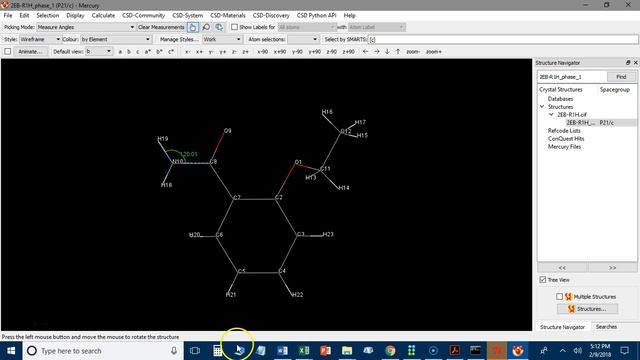Viewport: 640px width, 360px height.
Task: Click the Structures button in navigator
Action: click(587, 309)
